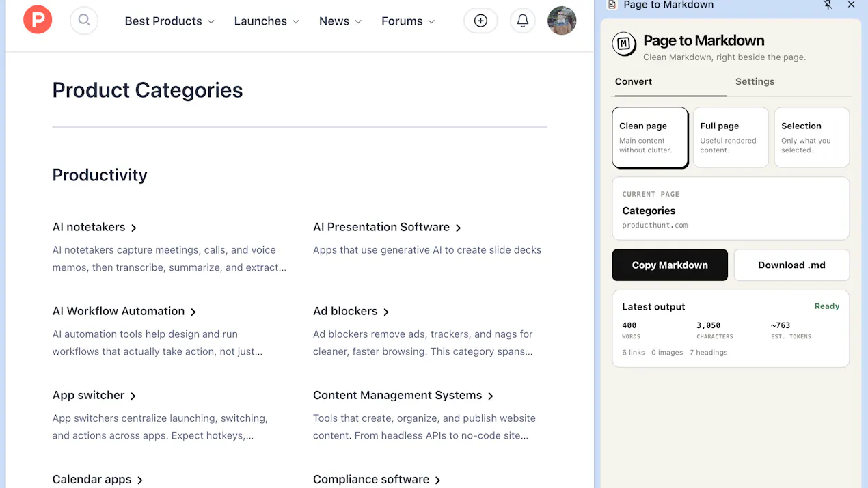Click the Latest output label
The height and width of the screenshot is (488, 868).
tap(653, 307)
